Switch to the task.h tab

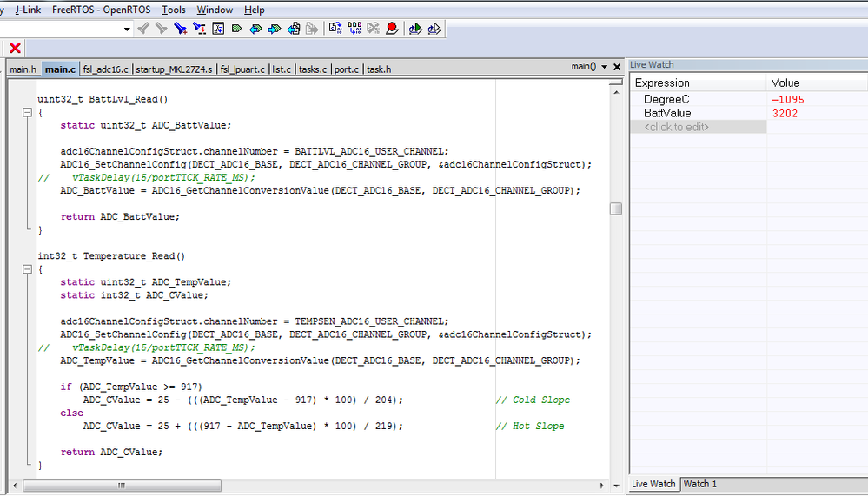click(379, 69)
